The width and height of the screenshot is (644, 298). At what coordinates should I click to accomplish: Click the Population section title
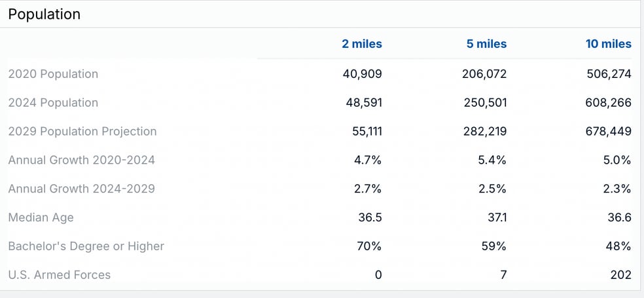[45, 14]
